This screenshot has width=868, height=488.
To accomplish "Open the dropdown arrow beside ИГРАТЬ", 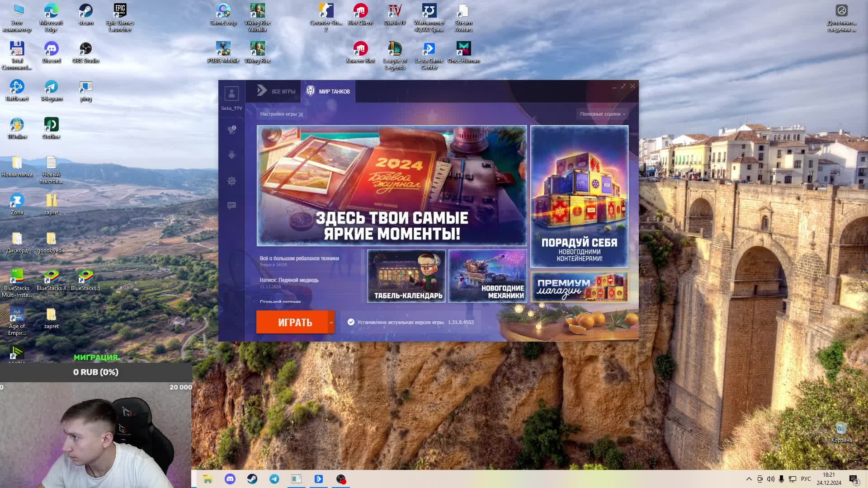I will click(331, 322).
